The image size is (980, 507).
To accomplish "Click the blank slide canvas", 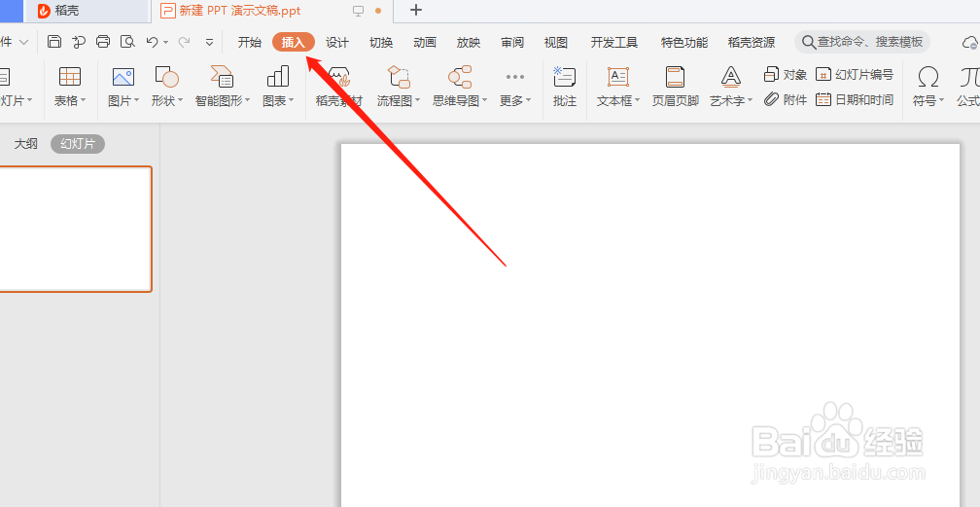I will (x=650, y=325).
